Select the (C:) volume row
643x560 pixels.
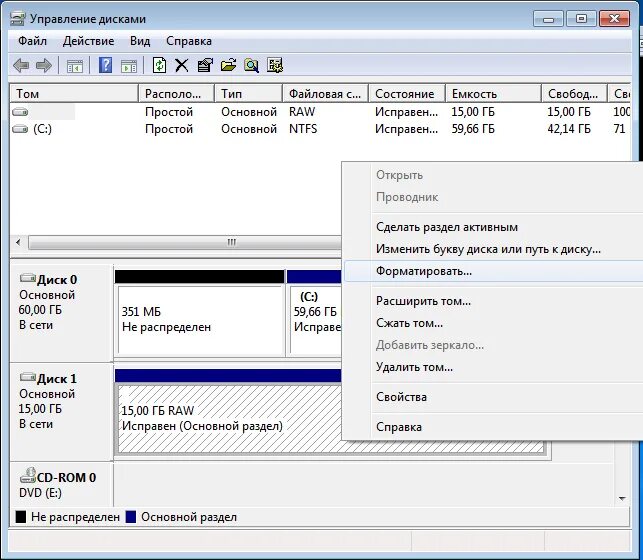(320, 129)
